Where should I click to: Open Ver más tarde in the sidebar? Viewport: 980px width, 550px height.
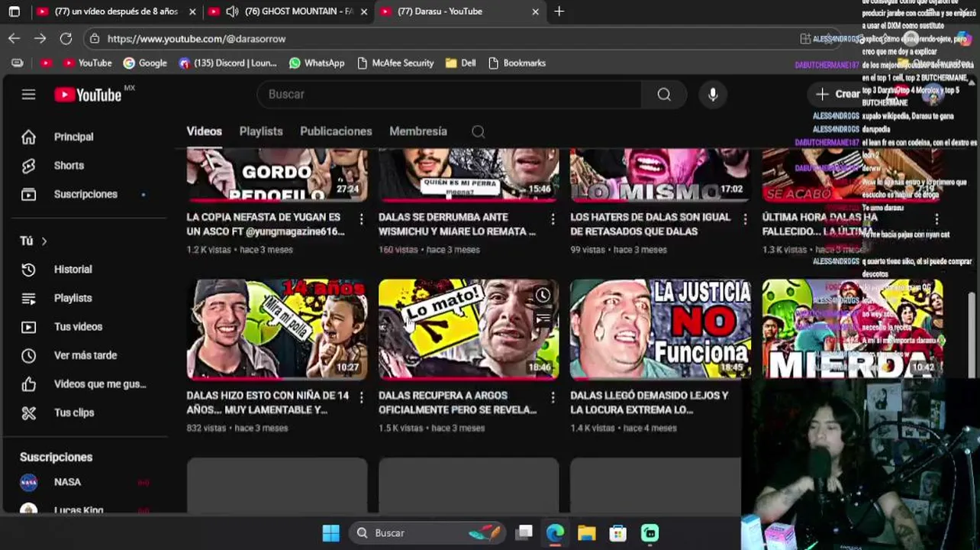pyautogui.click(x=85, y=355)
